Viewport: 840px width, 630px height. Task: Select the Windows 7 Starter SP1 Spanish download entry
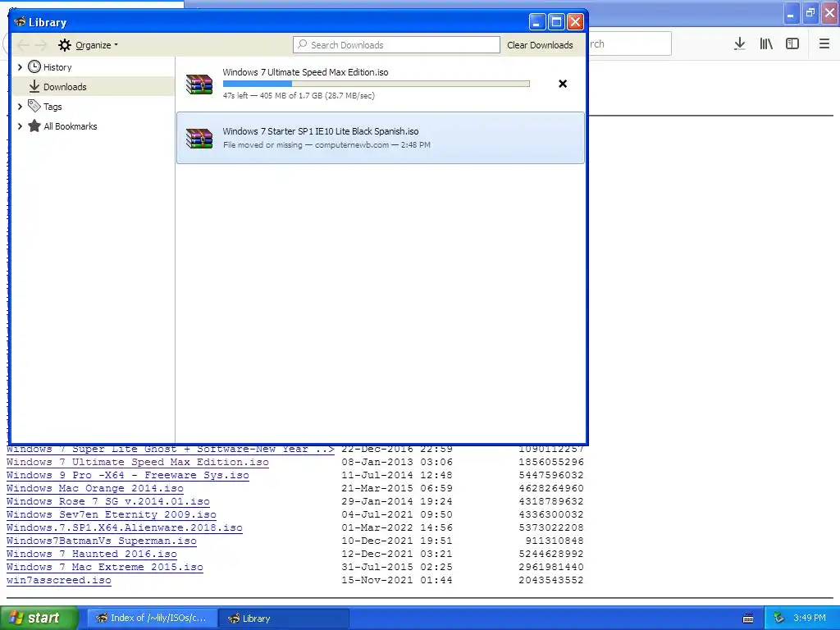pyautogui.click(x=381, y=138)
